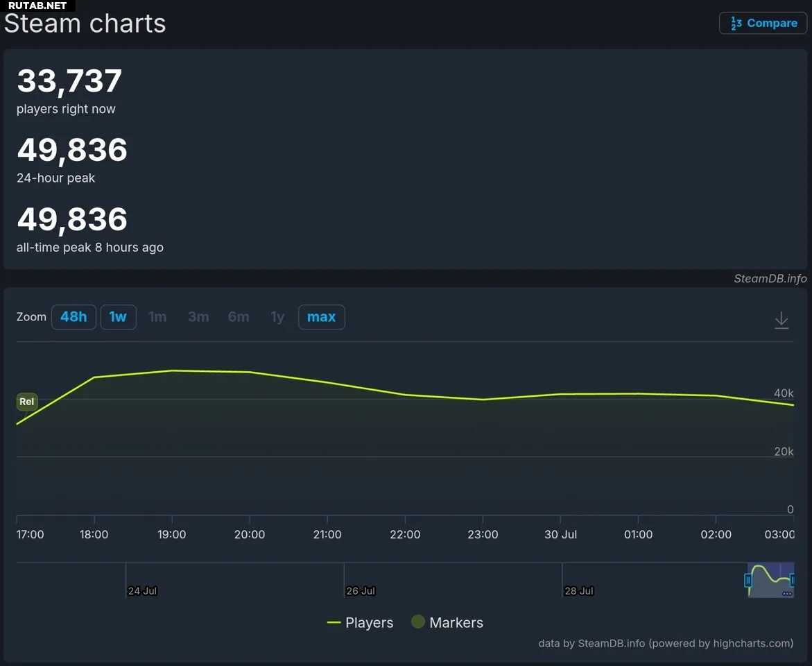812x666 pixels.
Task: Click the 24 Jul navigator timeline label
Action: click(x=142, y=591)
